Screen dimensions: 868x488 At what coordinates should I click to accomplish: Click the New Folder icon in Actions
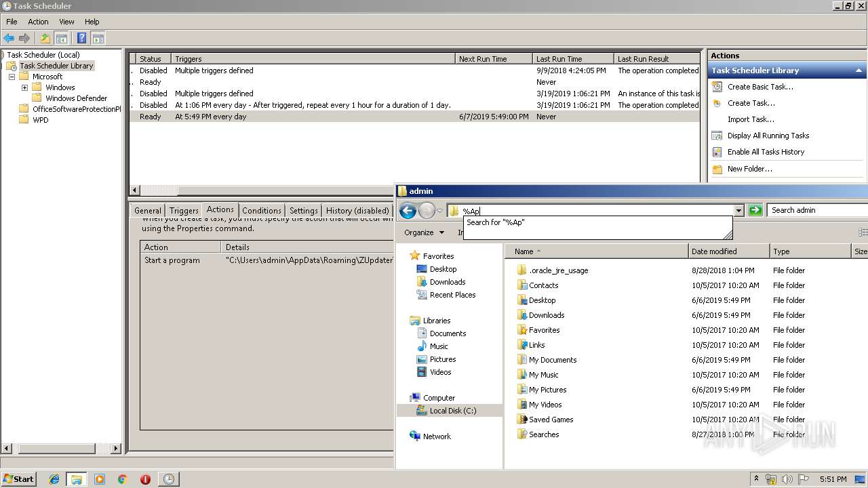pos(717,169)
